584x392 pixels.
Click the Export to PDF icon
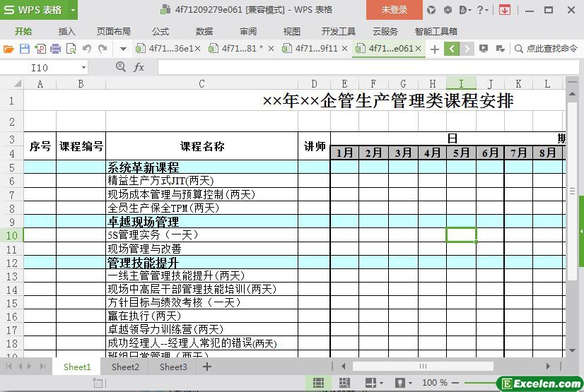pyautogui.click(x=40, y=49)
